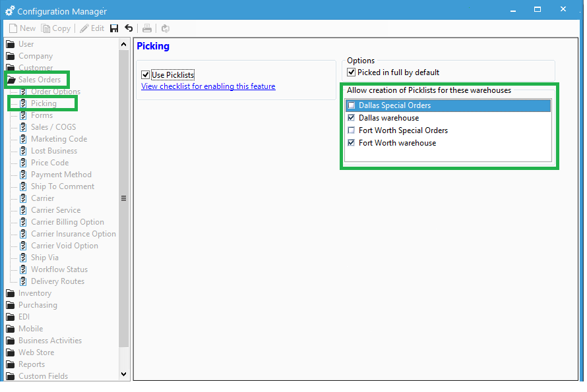587x392 pixels.
Task: Save changes with the floppy disk icon
Action: coord(114,28)
